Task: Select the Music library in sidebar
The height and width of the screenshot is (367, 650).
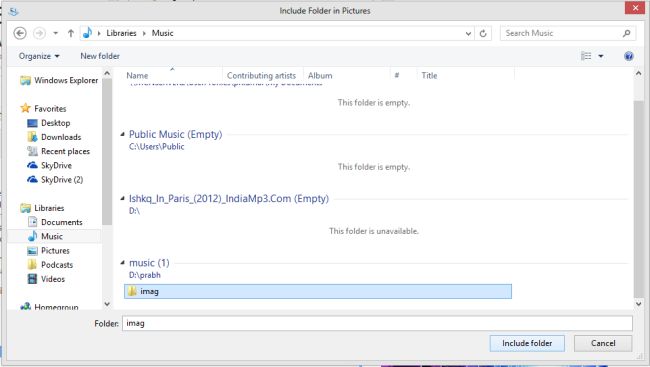Action: click(52, 236)
